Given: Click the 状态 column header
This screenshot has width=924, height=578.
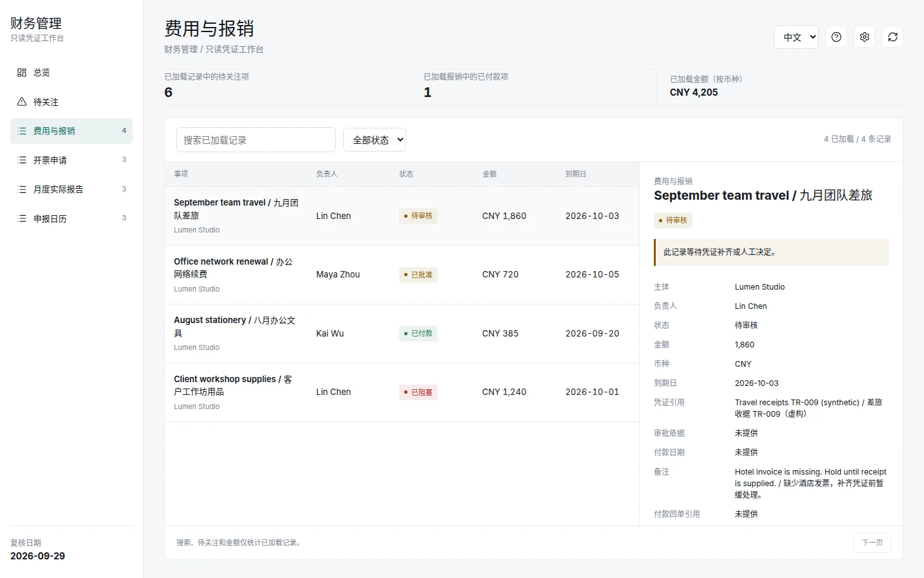Looking at the screenshot, I should click(406, 174).
